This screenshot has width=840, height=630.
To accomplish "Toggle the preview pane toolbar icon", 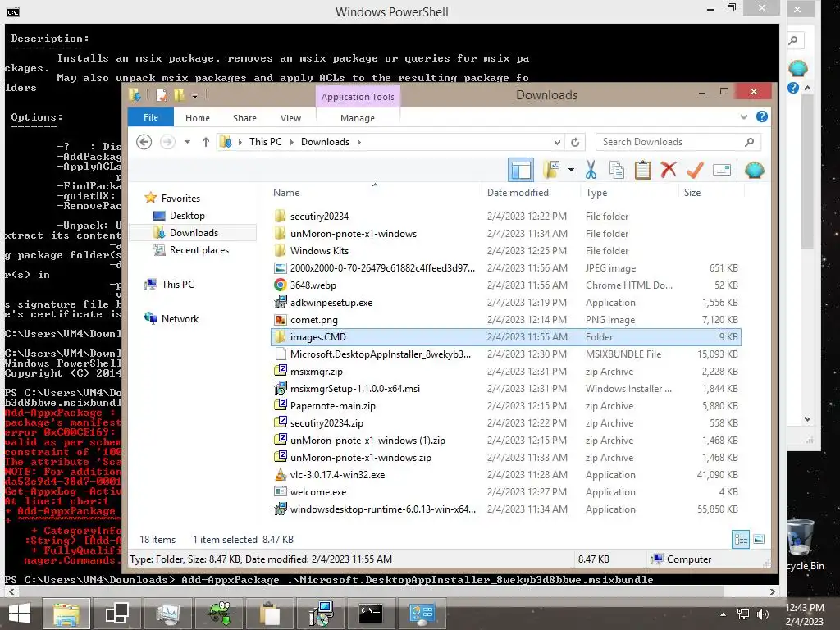I will (x=521, y=171).
